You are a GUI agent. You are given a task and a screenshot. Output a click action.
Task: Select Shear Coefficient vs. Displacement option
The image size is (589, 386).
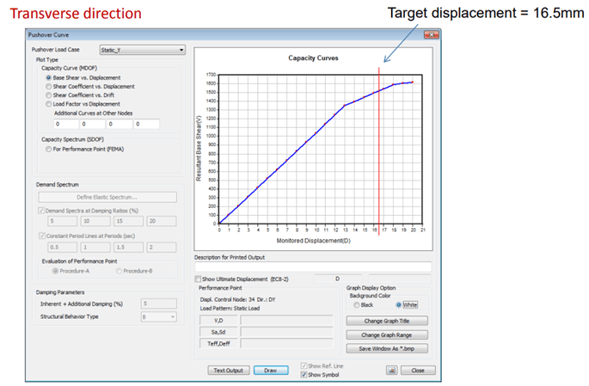pyautogui.click(x=48, y=86)
